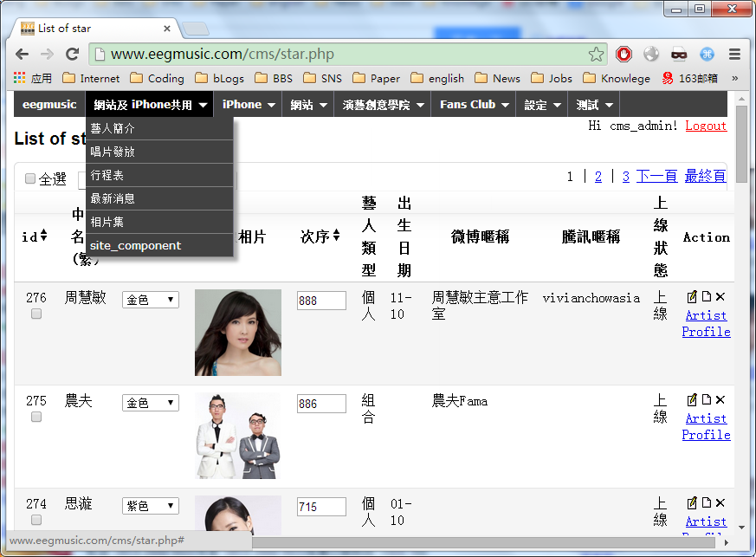Open the 紫色 dropdown for 思漩
This screenshot has width=756, height=557.
151,507
